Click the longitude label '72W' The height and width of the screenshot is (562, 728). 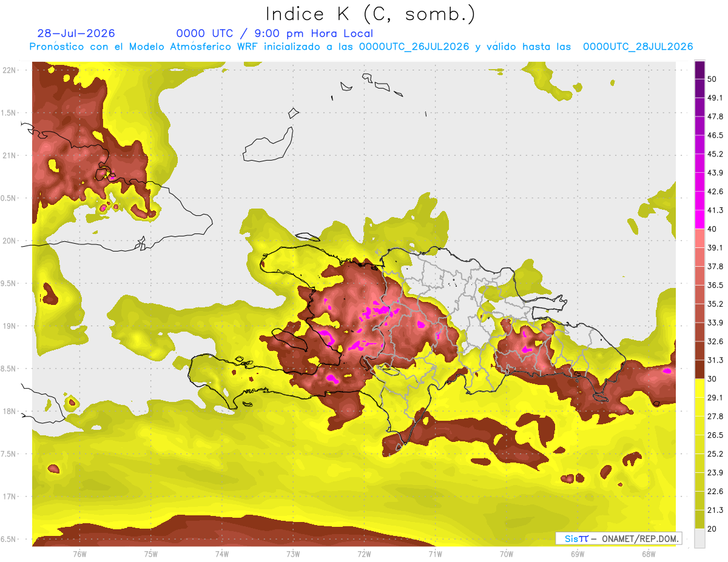pos(364,554)
